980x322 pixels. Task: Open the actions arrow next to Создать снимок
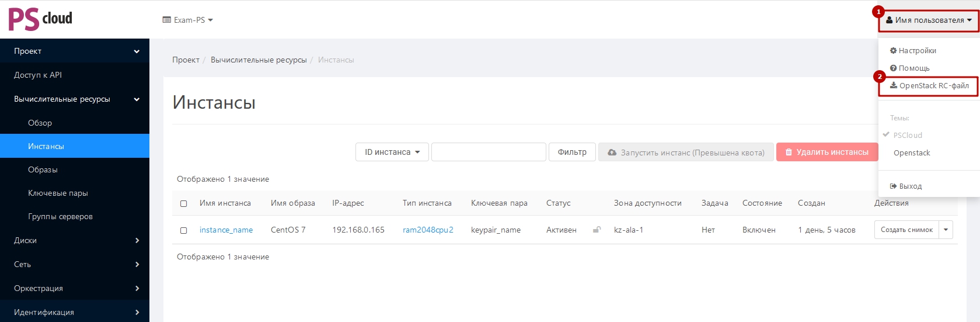pyautogui.click(x=946, y=230)
